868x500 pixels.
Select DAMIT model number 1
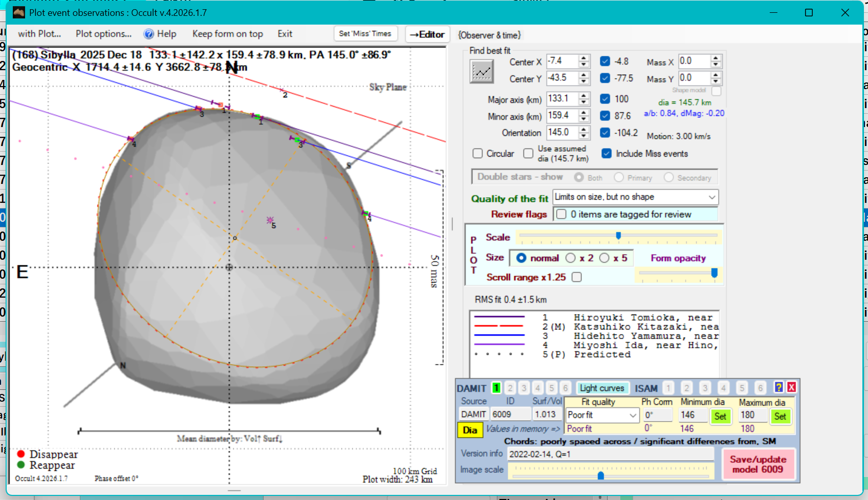click(496, 388)
